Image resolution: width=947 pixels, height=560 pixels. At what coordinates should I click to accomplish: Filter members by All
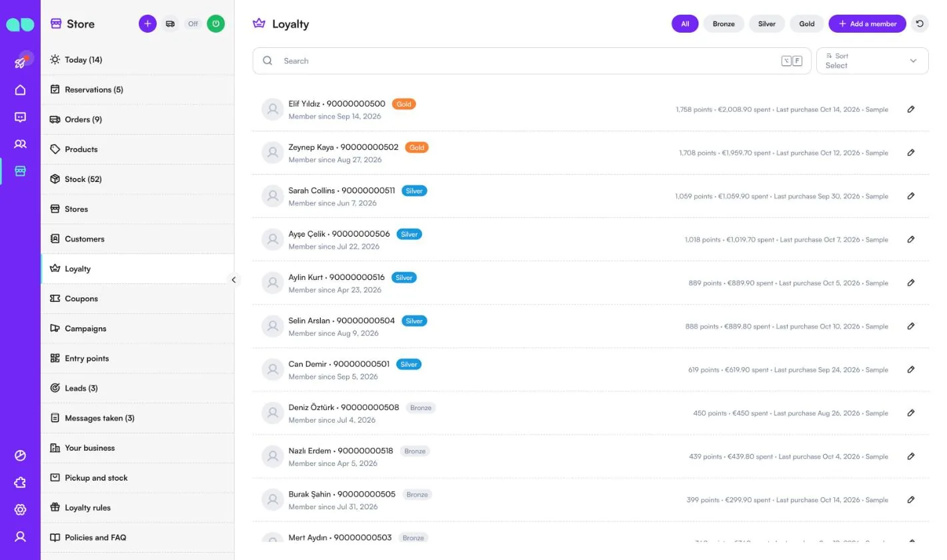pos(685,24)
